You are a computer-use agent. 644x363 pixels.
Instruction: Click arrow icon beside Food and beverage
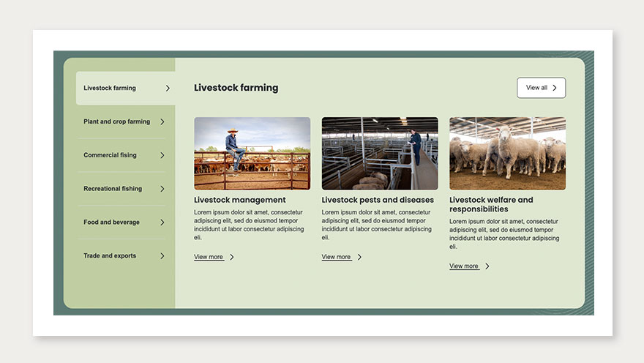(x=162, y=222)
